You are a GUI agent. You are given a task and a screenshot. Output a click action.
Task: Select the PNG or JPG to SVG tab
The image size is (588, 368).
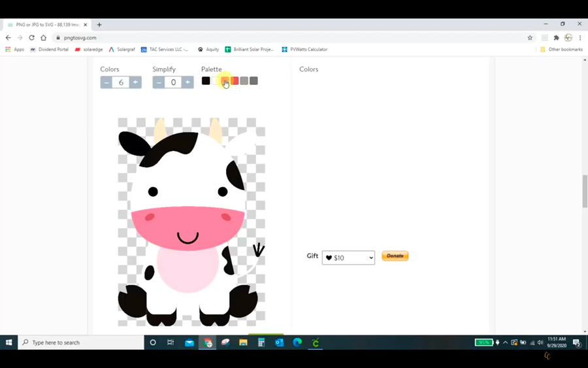tap(47, 25)
